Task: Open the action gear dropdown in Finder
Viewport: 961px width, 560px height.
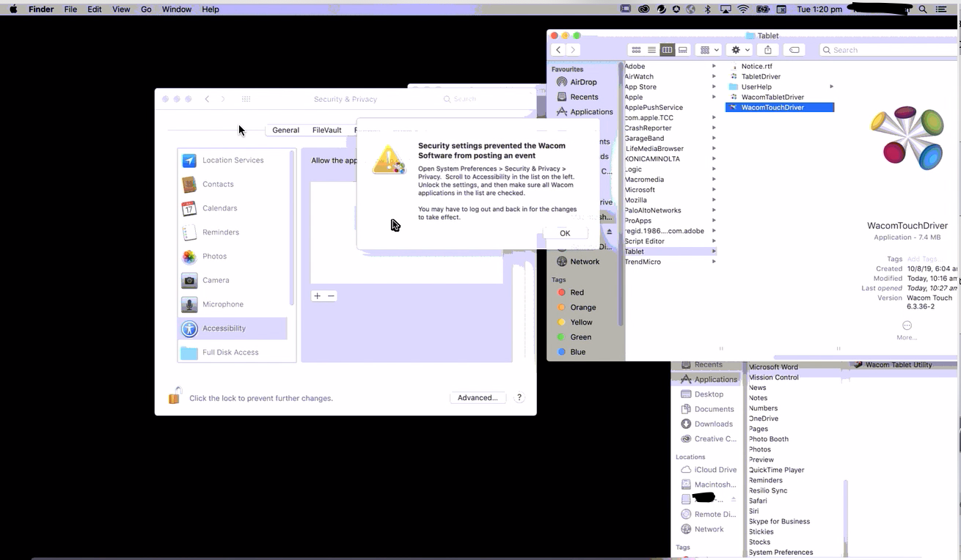Action: (740, 50)
